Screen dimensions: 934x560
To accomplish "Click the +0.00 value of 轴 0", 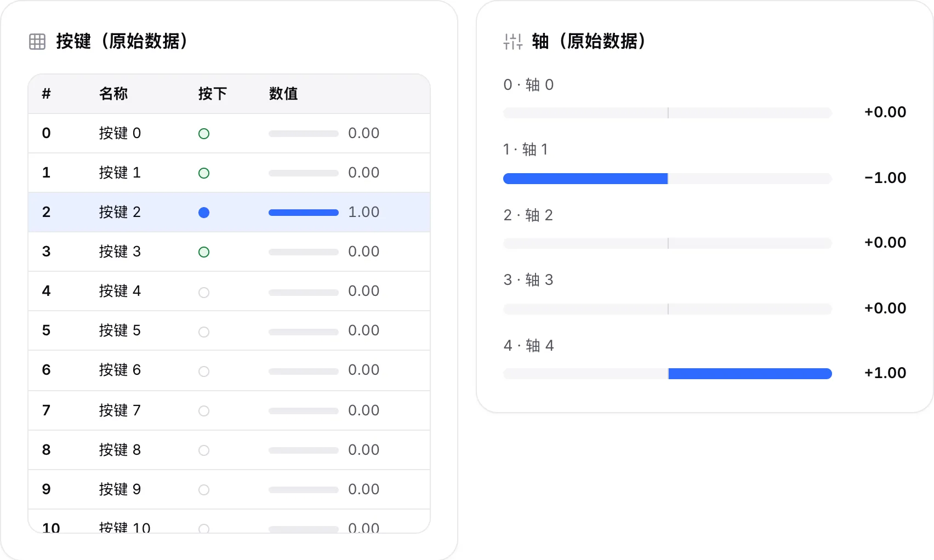I will click(x=885, y=112).
